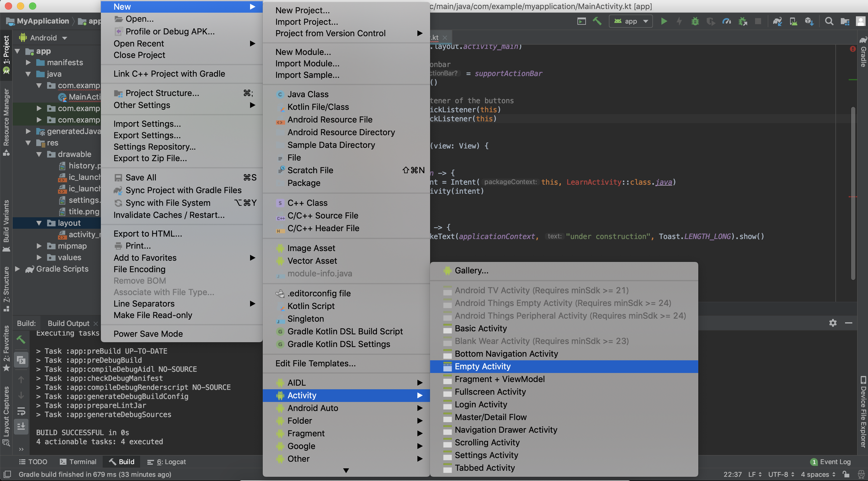Open Project Structure folder icon in toolbar
Image resolution: width=868 pixels, height=481 pixels.
(845, 21)
